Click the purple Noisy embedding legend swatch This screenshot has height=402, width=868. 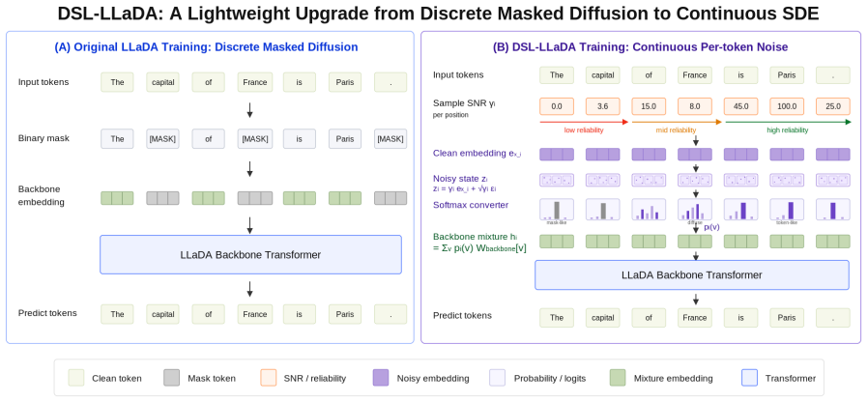point(382,378)
